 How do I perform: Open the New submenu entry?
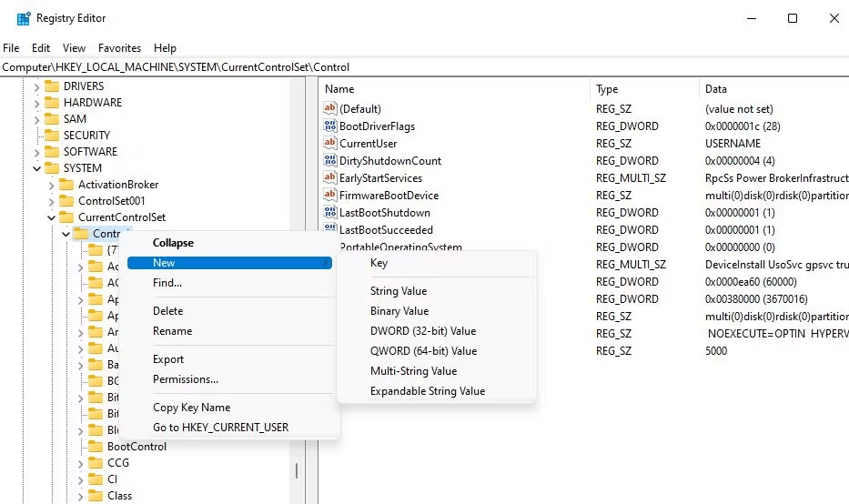(229, 263)
